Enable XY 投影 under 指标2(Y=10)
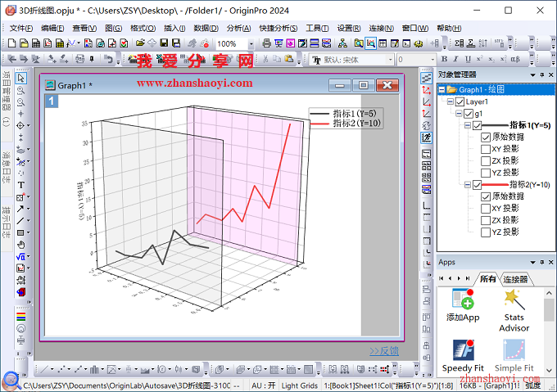The height and width of the screenshot is (392, 557). 486,209
